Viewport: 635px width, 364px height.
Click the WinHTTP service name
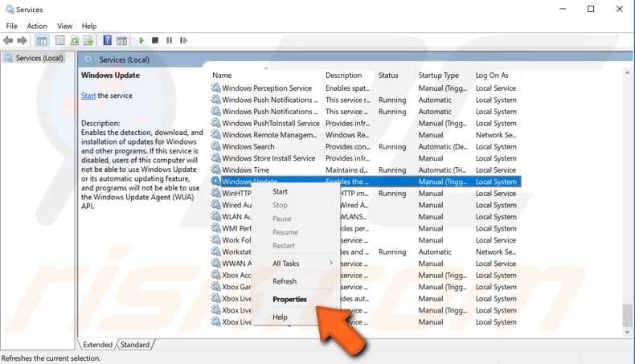236,193
